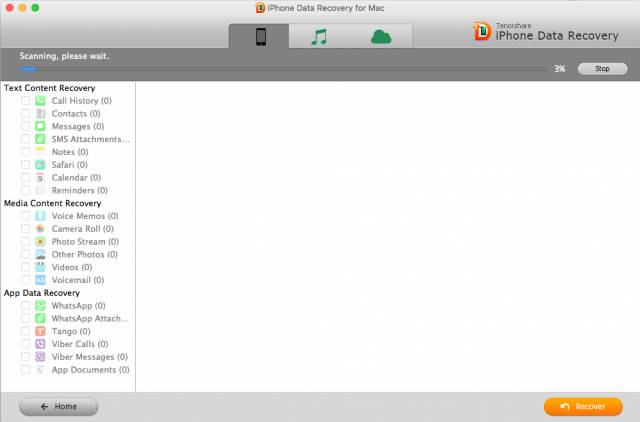Image resolution: width=640 pixels, height=422 pixels.
Task: Click the Messages bubble icon
Action: [x=40, y=126]
